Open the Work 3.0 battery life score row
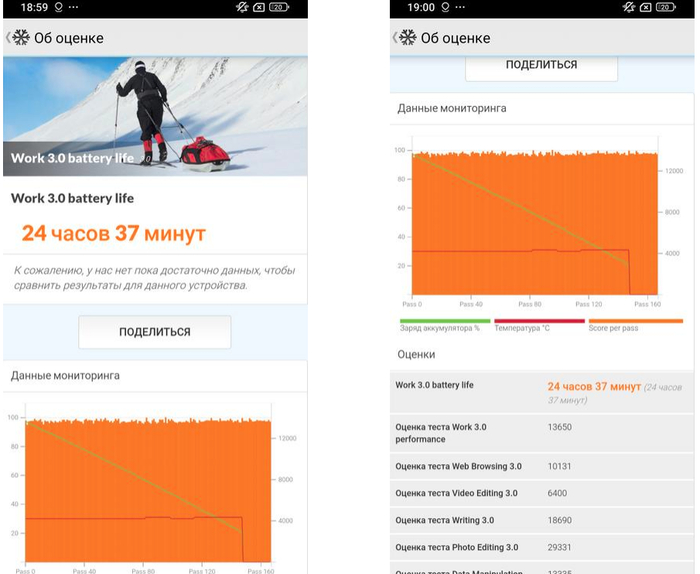This screenshot has height=574, width=700. (x=538, y=391)
